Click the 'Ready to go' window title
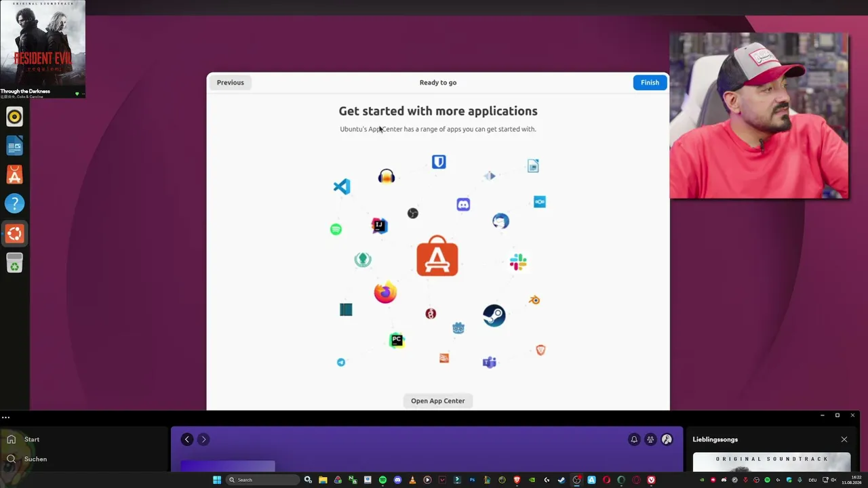 pos(438,83)
